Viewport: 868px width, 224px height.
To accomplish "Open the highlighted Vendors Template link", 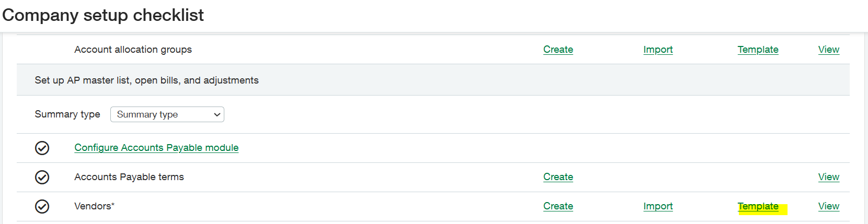I will point(758,206).
